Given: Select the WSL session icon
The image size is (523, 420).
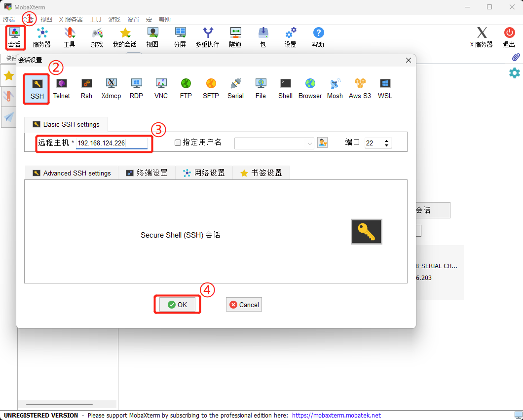Looking at the screenshot, I should [385, 88].
